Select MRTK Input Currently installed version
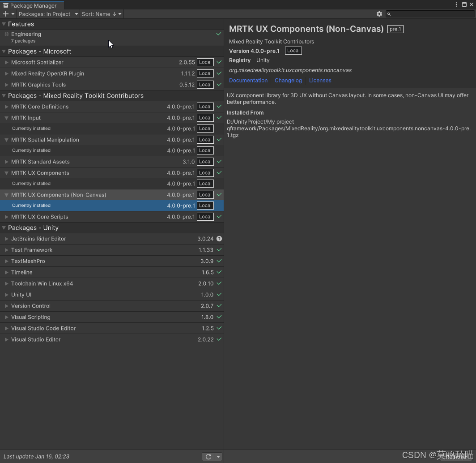The height and width of the screenshot is (463, 476). [x=112, y=129]
